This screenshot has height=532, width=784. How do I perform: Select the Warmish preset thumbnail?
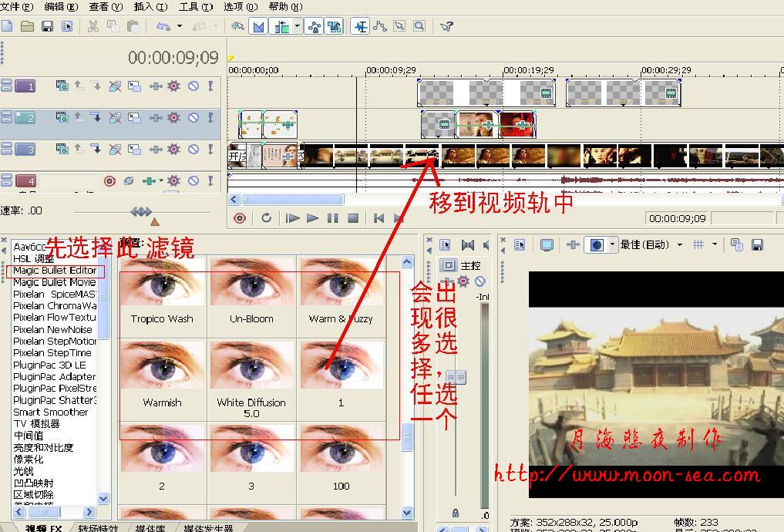(x=162, y=365)
